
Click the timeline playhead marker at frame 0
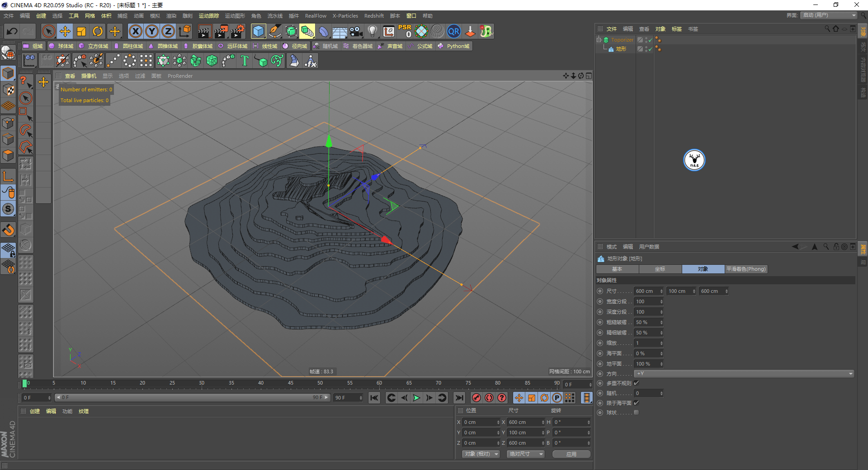point(25,383)
